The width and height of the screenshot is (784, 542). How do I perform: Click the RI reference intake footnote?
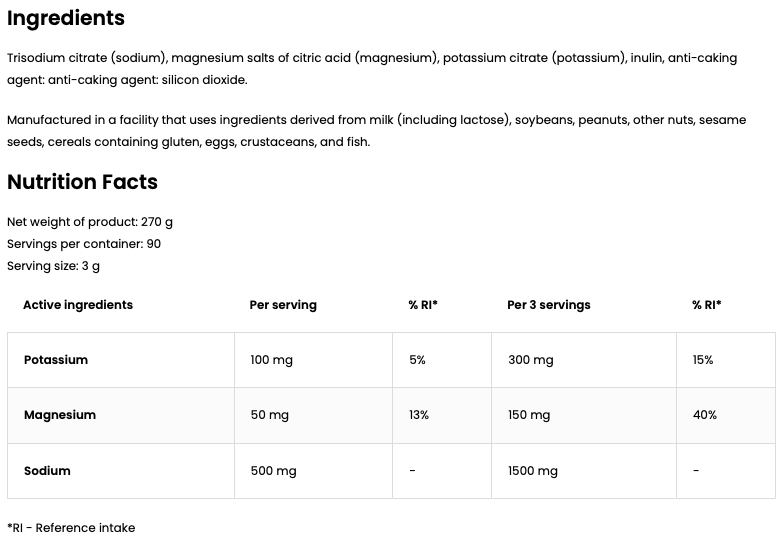[71, 528]
